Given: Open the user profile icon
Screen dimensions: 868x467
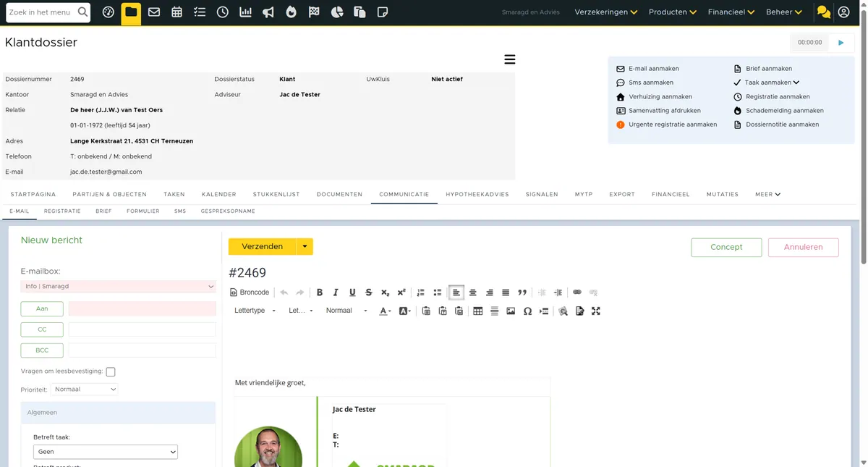Looking at the screenshot, I should [843, 12].
